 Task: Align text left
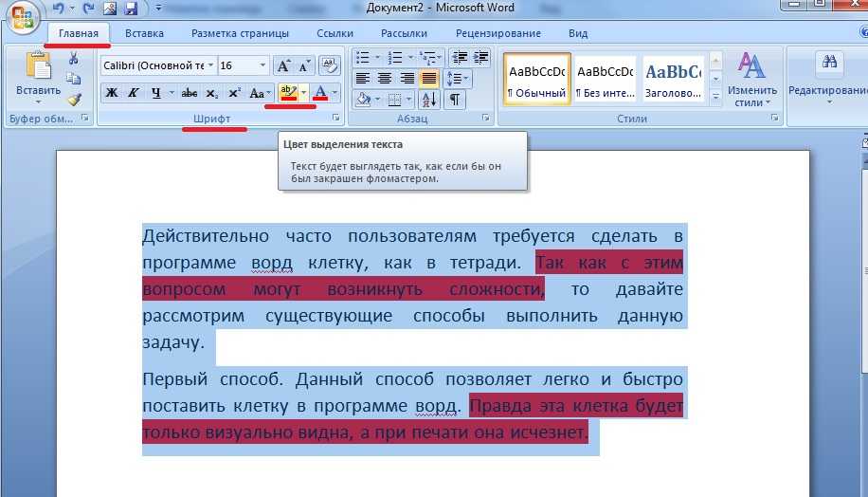363,79
